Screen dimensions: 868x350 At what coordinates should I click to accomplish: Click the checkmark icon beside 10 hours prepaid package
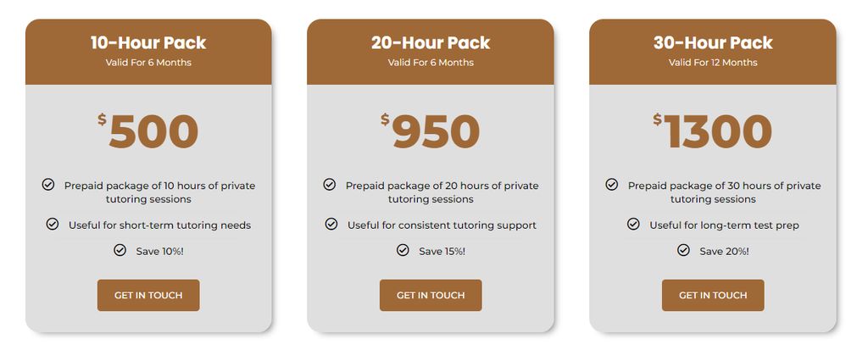click(48, 185)
